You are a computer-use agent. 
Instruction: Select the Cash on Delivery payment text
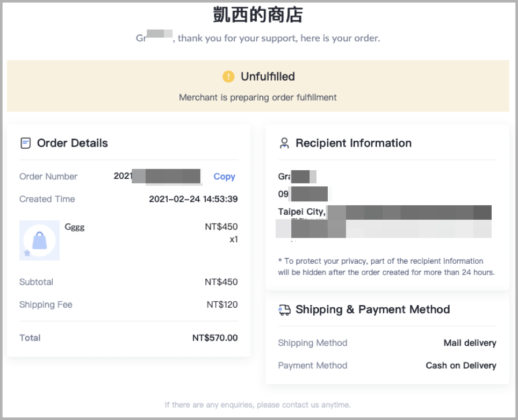[461, 366]
